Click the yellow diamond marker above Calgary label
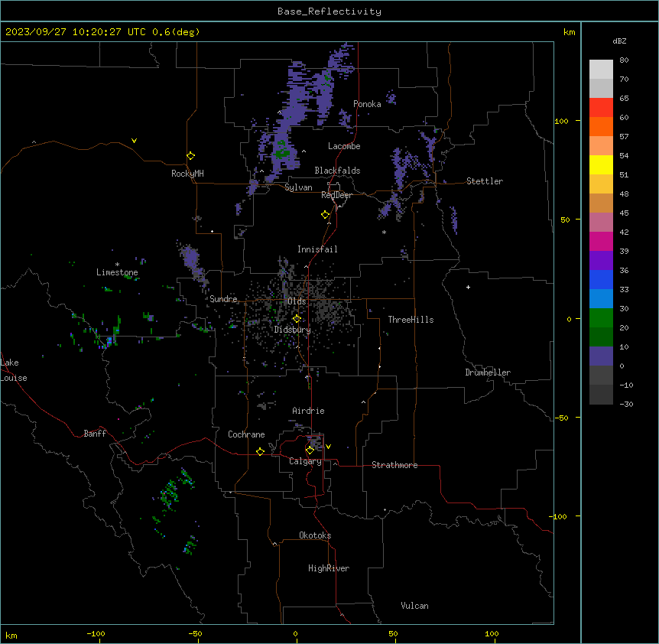Image resolution: width=659 pixels, height=644 pixels. point(310,450)
